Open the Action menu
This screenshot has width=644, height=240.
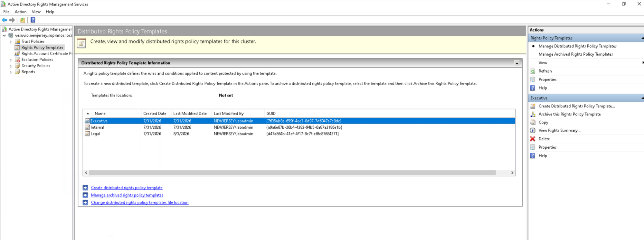(x=21, y=12)
